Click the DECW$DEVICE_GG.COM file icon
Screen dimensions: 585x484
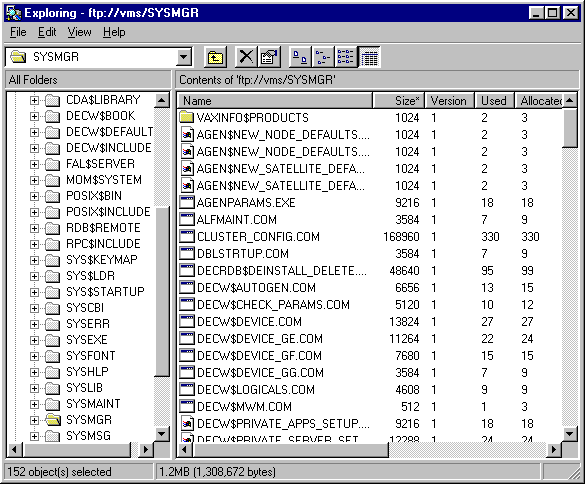pyautogui.click(x=187, y=372)
